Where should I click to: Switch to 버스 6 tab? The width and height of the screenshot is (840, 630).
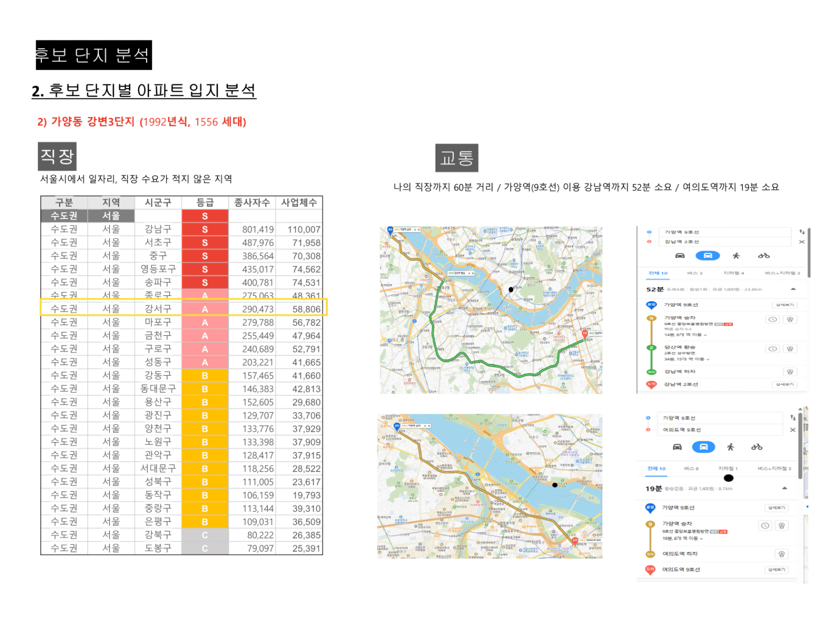[691, 468]
